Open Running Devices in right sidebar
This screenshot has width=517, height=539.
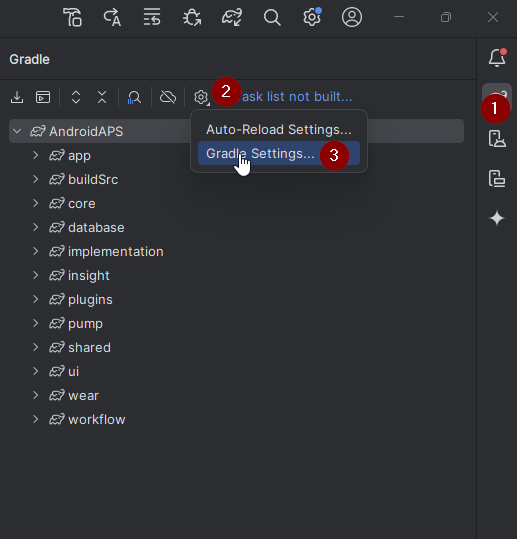(x=497, y=179)
